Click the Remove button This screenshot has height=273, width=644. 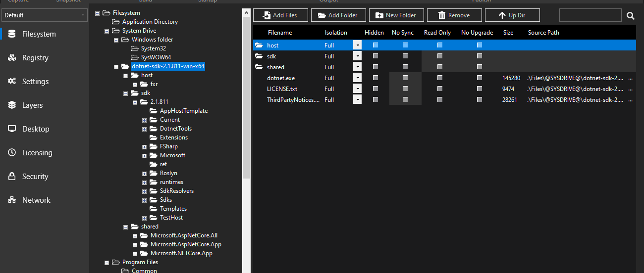454,15
